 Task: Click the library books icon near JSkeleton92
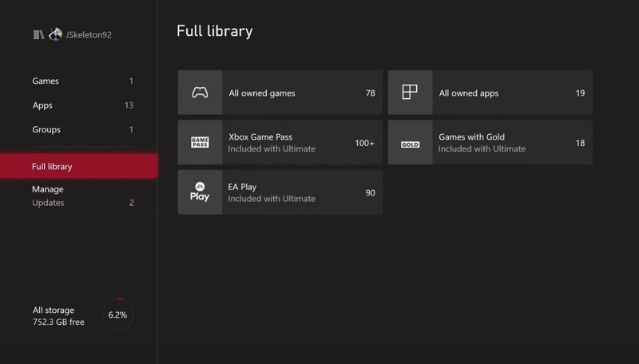(x=38, y=34)
